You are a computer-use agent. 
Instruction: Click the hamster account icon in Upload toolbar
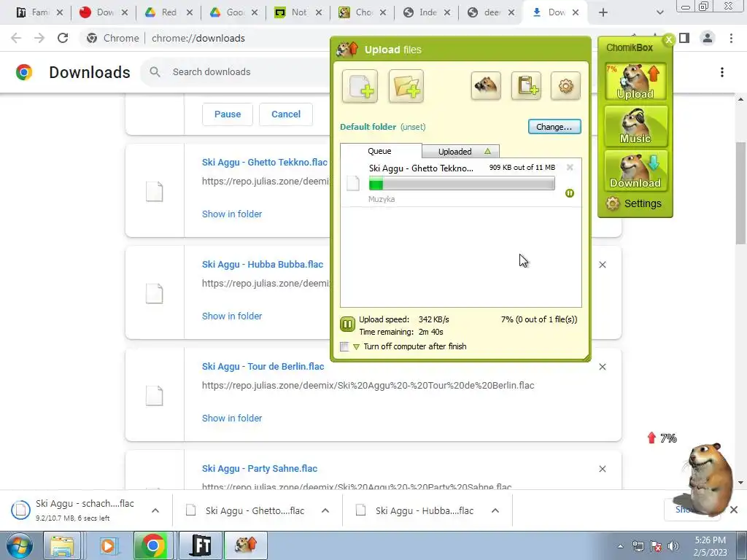[x=485, y=86]
